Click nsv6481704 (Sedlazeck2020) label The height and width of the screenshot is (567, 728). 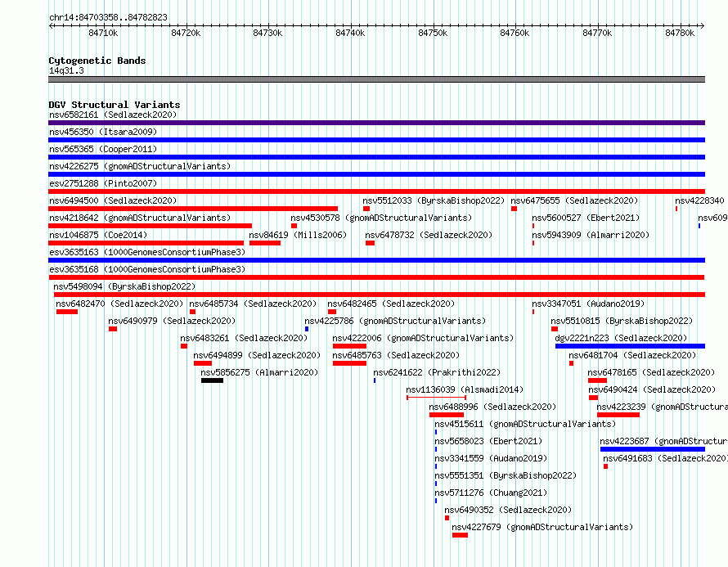[x=632, y=355]
